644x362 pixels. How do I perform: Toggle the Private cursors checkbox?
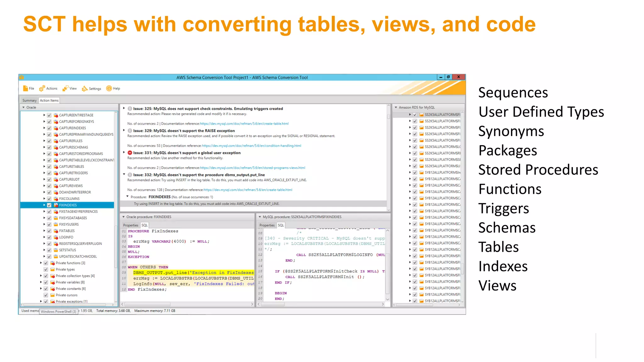(46, 295)
